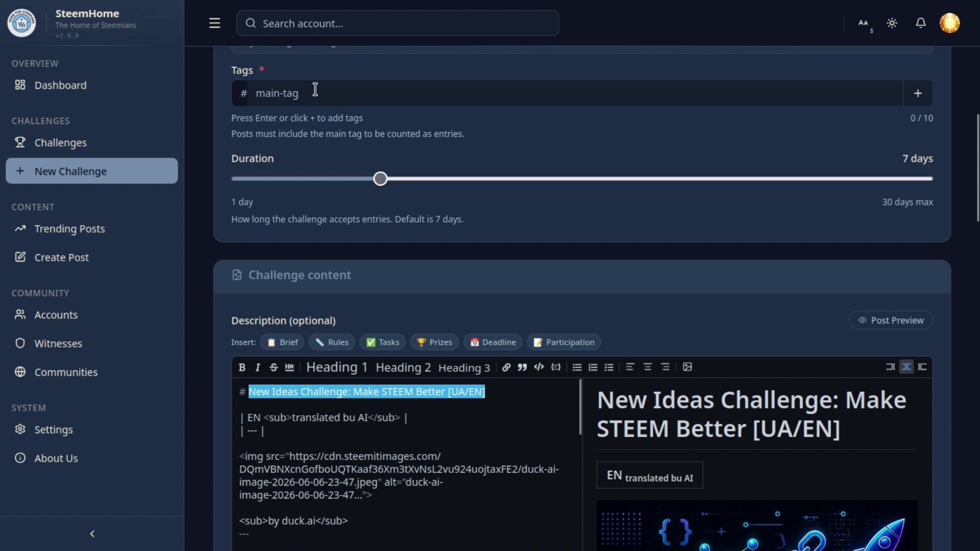Image resolution: width=980 pixels, height=551 pixels.
Task: Apply Heading 2 style
Action: 403,367
